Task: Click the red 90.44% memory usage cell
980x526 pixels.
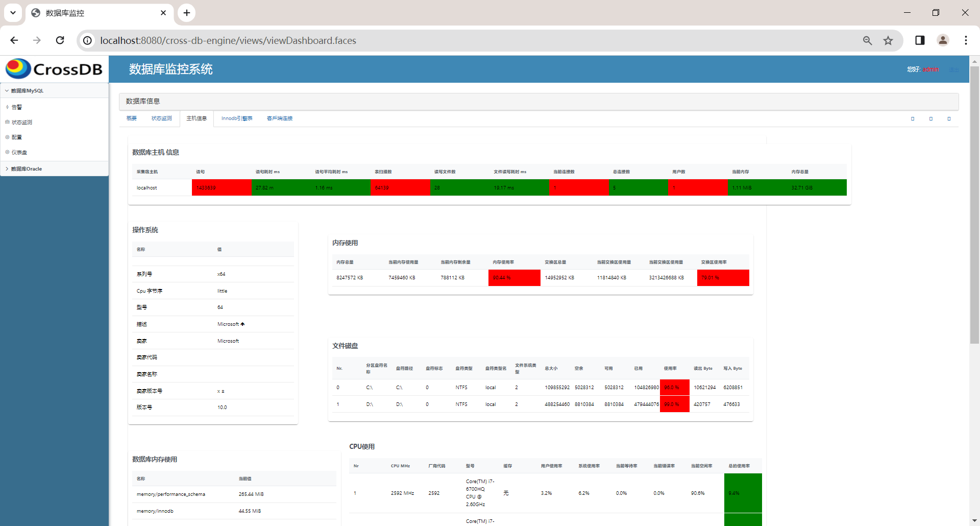Action: coord(514,278)
